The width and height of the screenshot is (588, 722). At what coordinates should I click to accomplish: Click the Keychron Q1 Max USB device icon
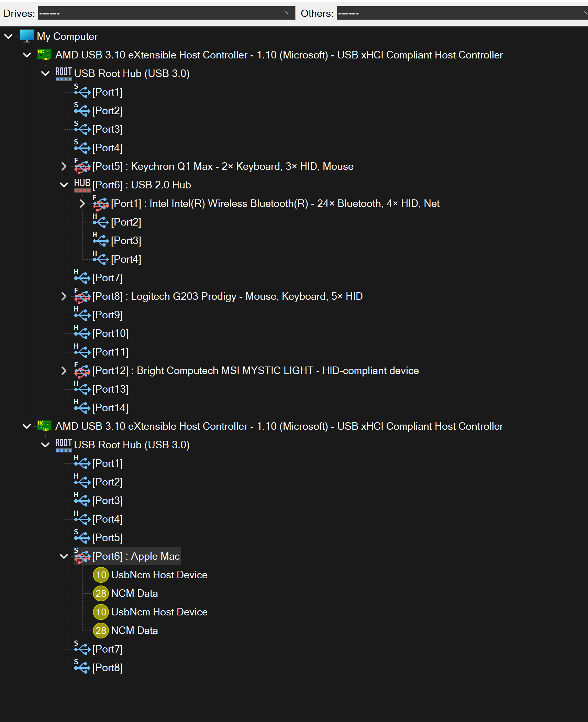tap(82, 167)
